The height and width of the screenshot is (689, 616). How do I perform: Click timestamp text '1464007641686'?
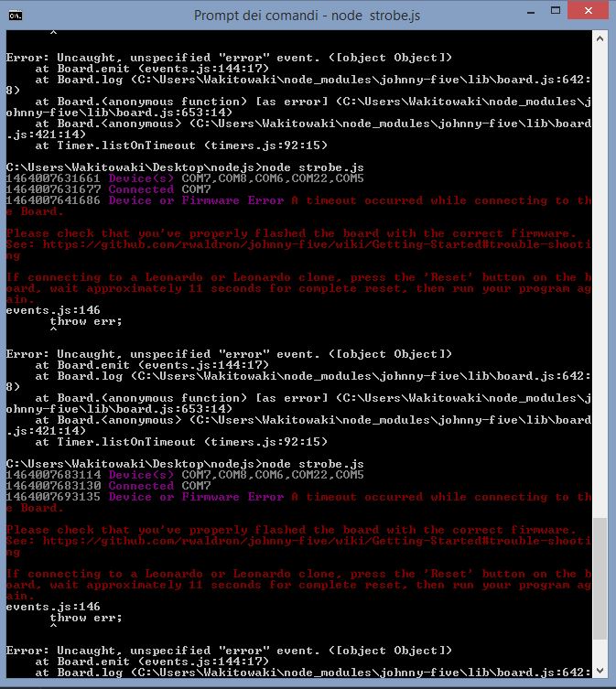coord(53,200)
